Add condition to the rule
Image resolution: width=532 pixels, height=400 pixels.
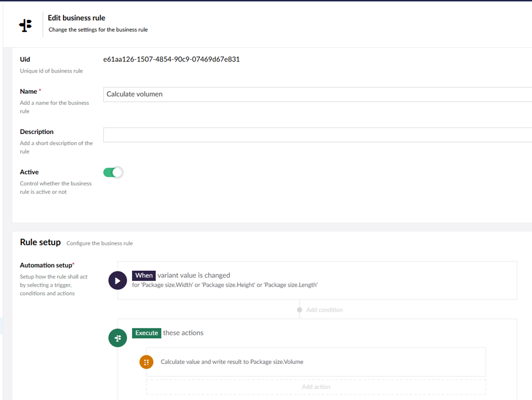pos(324,310)
